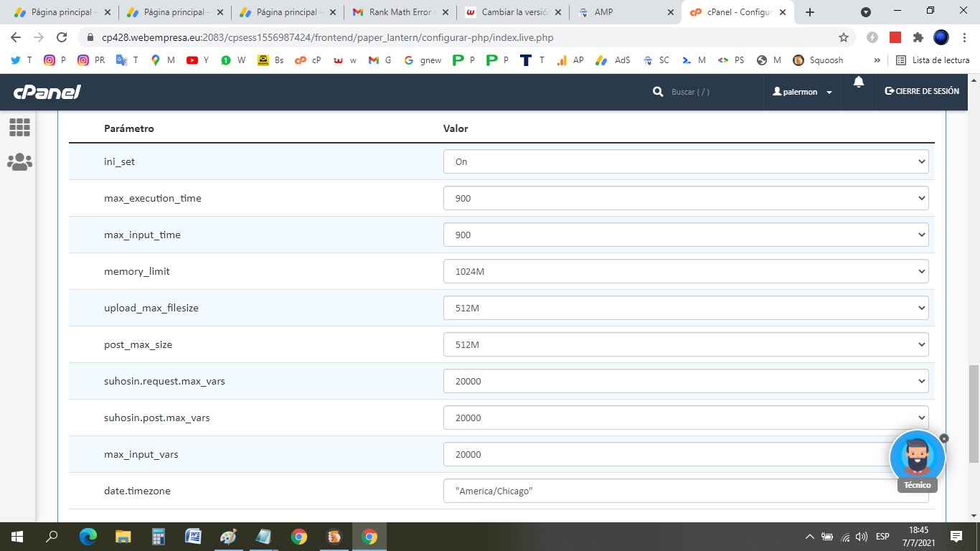Click the cPanel logo
This screenshot has width=980, height=551.
[x=47, y=92]
